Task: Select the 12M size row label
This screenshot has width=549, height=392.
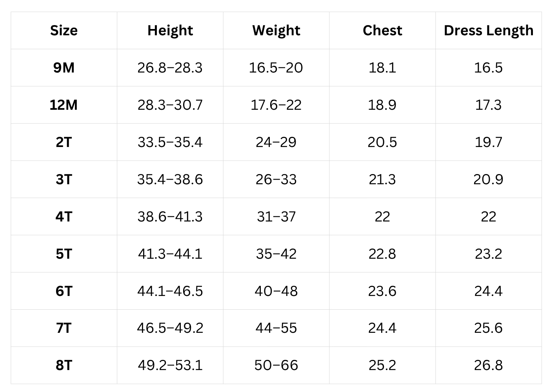Action: pos(64,105)
